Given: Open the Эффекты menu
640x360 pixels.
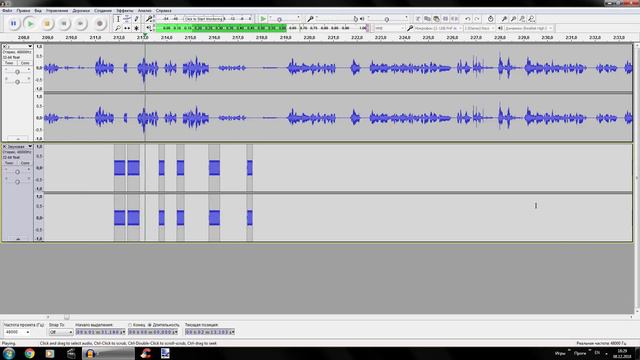Looking at the screenshot, I should pos(124,11).
